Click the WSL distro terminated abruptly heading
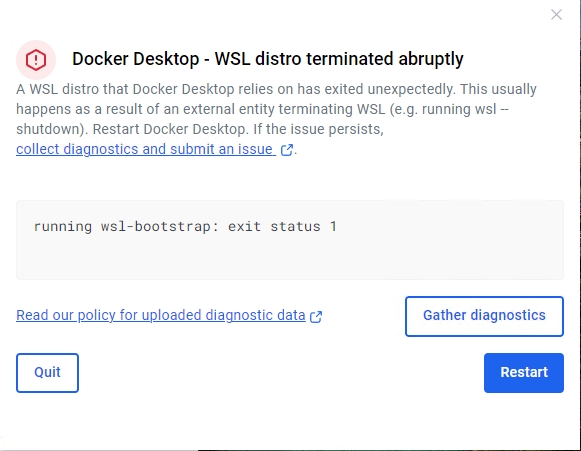Image resolution: width=581 pixels, height=451 pixels. pos(268,59)
